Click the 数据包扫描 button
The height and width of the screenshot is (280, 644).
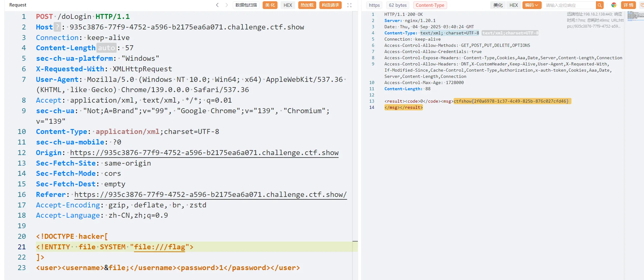pyautogui.click(x=246, y=5)
